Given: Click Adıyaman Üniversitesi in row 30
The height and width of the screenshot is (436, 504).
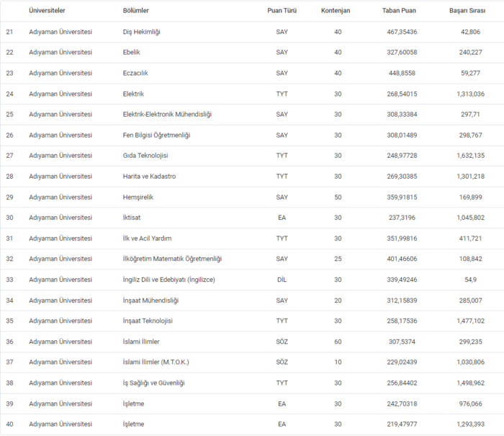Looking at the screenshot, I should (60, 218).
